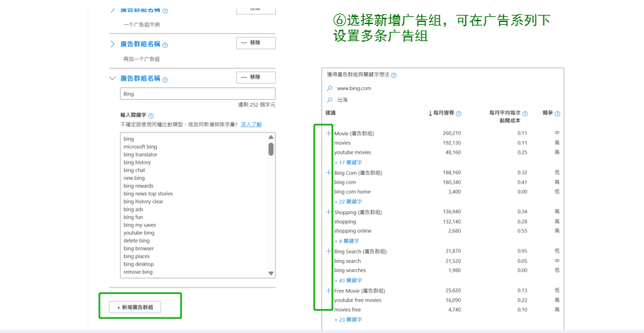This screenshot has width=644, height=333.
Task: Expand + 4 關鍵字 under Shopping
Action: (347, 241)
